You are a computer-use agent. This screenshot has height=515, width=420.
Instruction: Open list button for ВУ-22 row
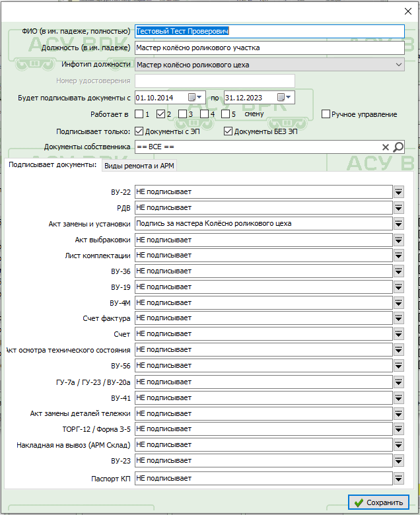(x=399, y=192)
